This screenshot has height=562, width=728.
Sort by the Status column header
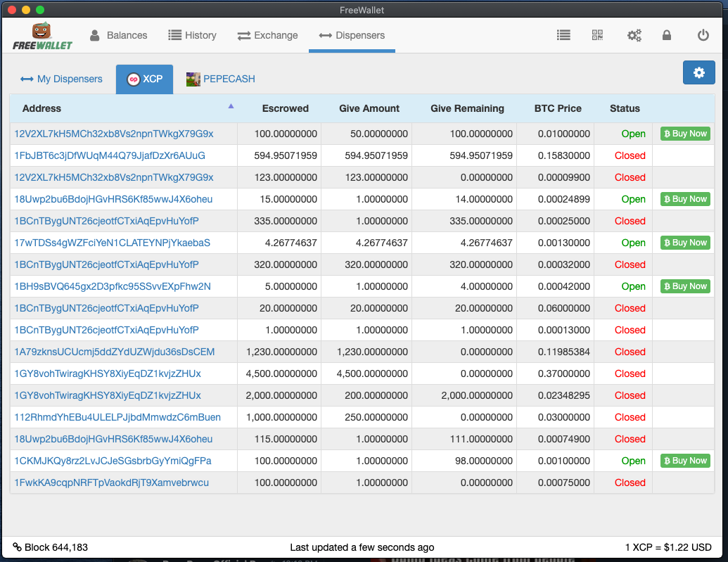click(625, 109)
